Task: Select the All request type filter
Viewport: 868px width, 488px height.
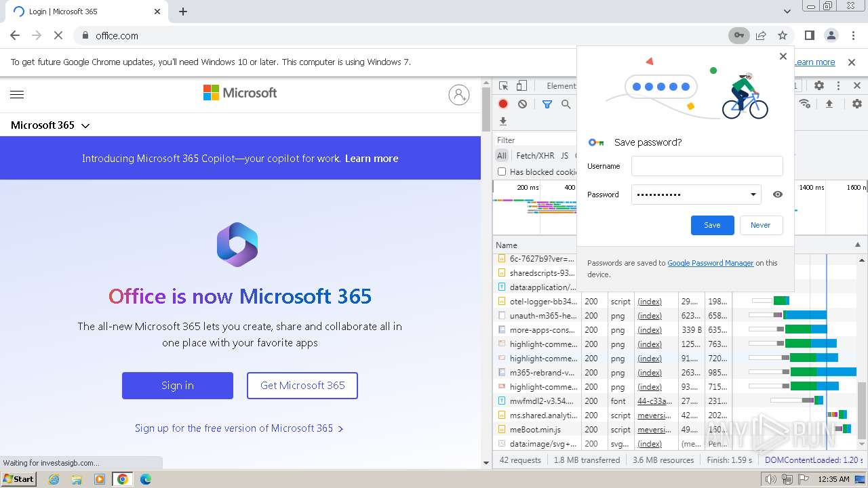Action: click(502, 155)
